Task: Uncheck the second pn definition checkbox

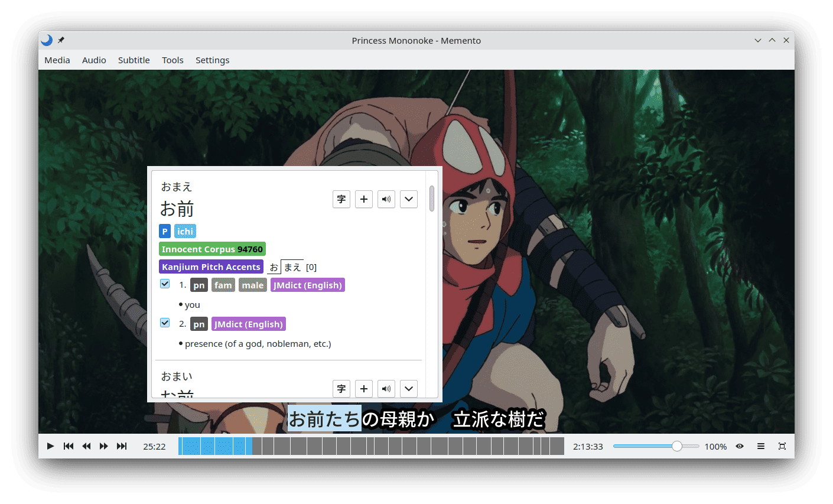Action: point(165,323)
